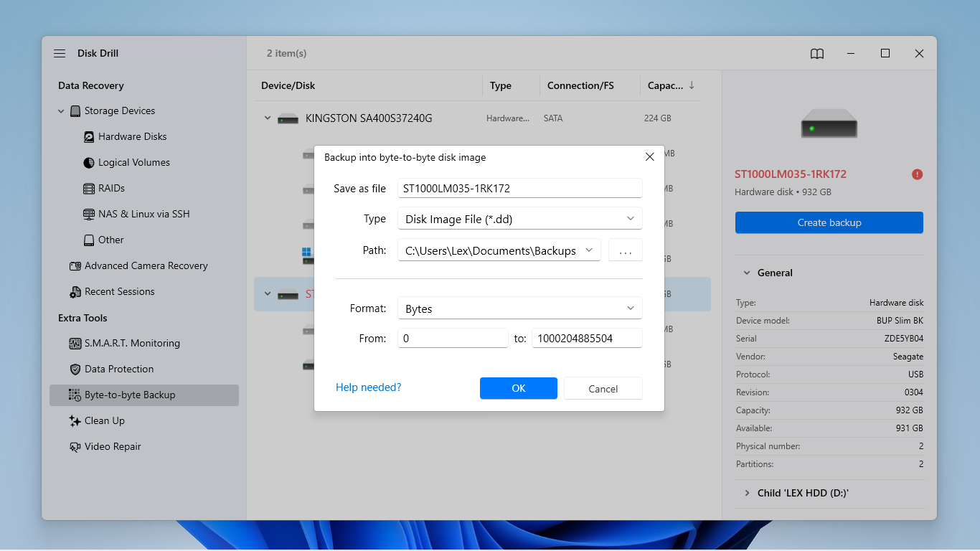Open the Format dropdown set to Bytes
The width and height of the screenshot is (980, 551).
tap(520, 309)
